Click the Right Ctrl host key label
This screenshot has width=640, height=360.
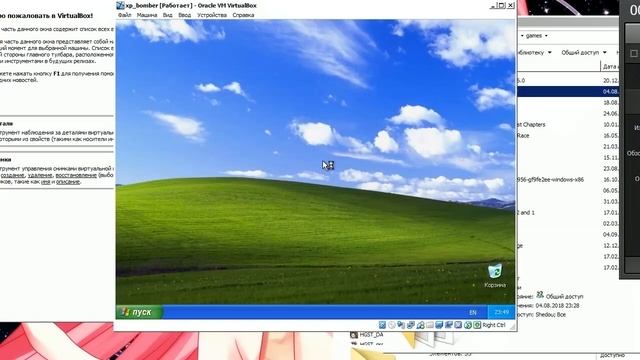point(493,325)
